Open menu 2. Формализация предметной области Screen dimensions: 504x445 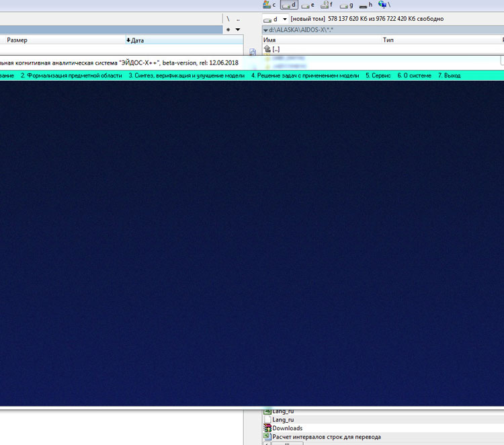pyautogui.click(x=71, y=76)
